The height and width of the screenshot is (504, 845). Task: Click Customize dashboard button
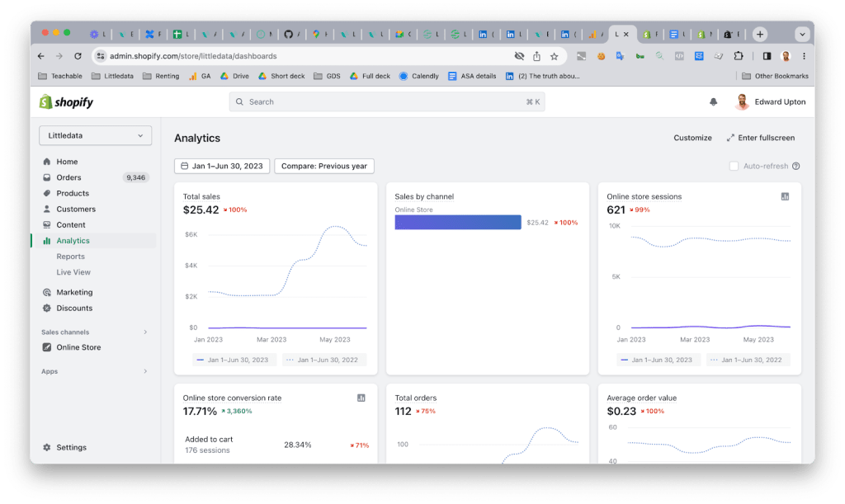(692, 138)
